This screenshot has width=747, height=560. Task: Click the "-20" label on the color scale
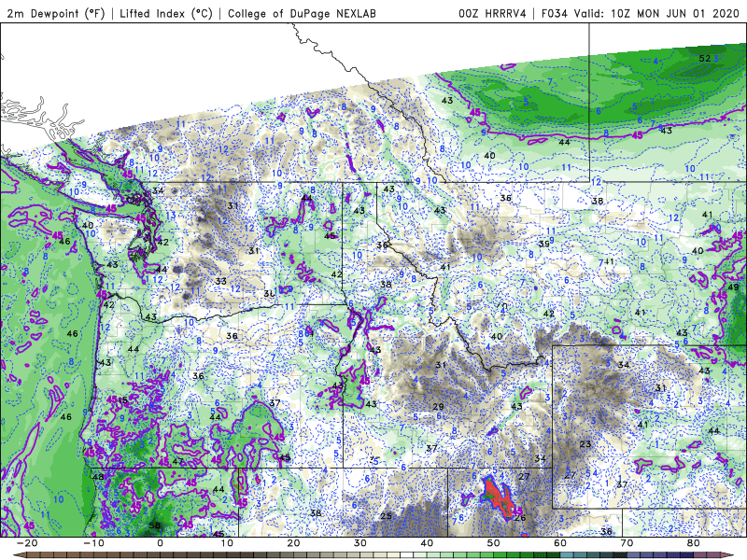pos(27,543)
